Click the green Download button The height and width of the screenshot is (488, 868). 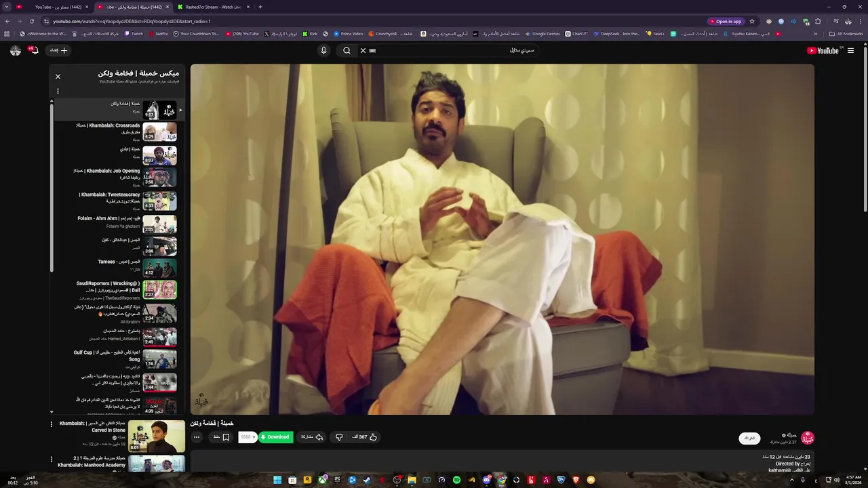(275, 437)
